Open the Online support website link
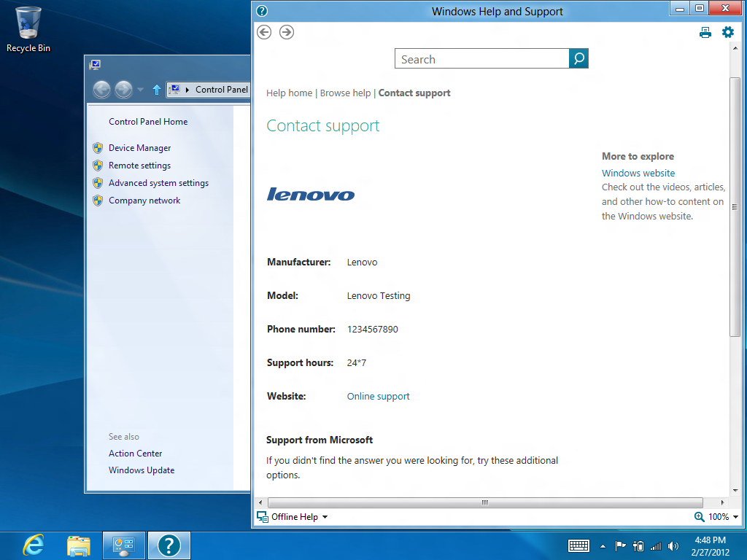Image resolution: width=747 pixels, height=560 pixels. coord(378,397)
